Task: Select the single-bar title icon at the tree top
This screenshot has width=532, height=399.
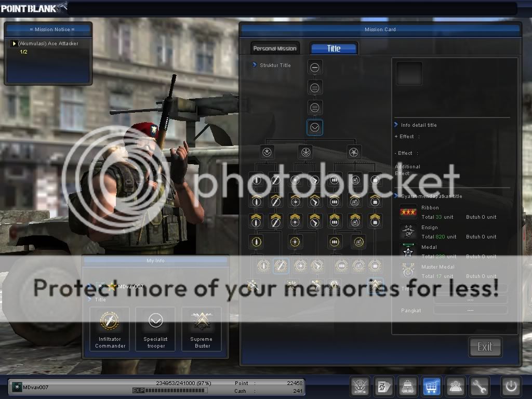Action: click(314, 68)
